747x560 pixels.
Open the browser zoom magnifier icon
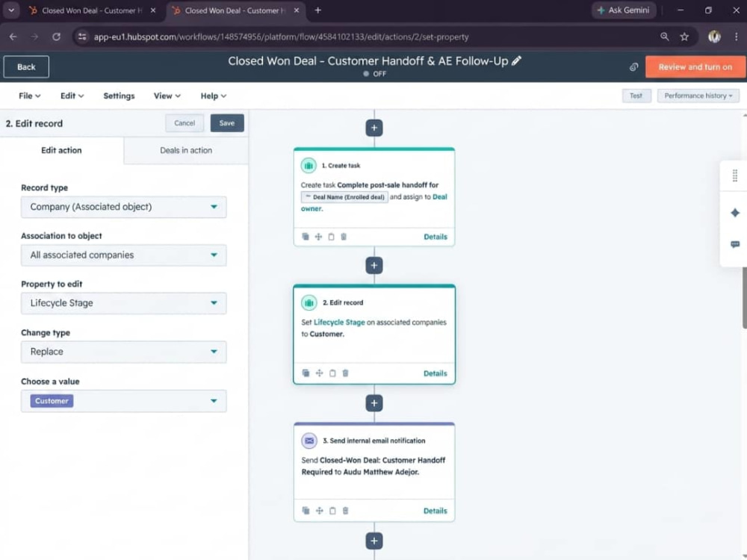[x=664, y=37]
